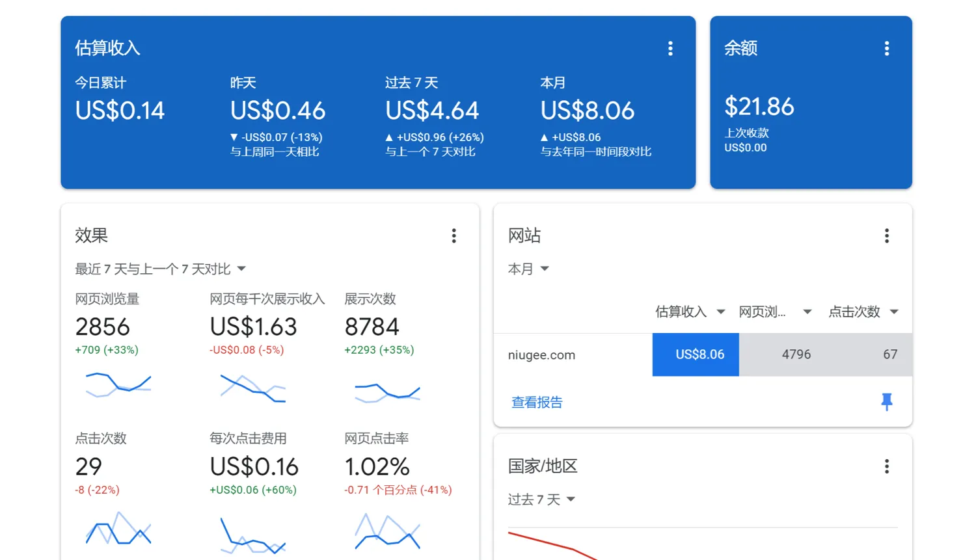Viewport: 976px width, 560px height.
Task: Click the 网页浏览量 sparkline chart
Action: (118, 384)
